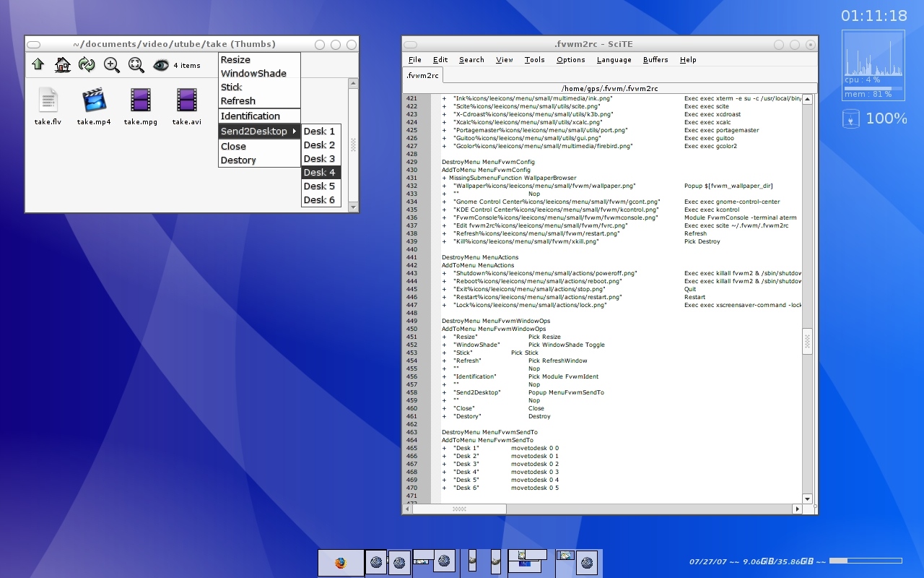924x578 pixels.
Task: Open the Search menu in SciTE
Action: coord(471,60)
